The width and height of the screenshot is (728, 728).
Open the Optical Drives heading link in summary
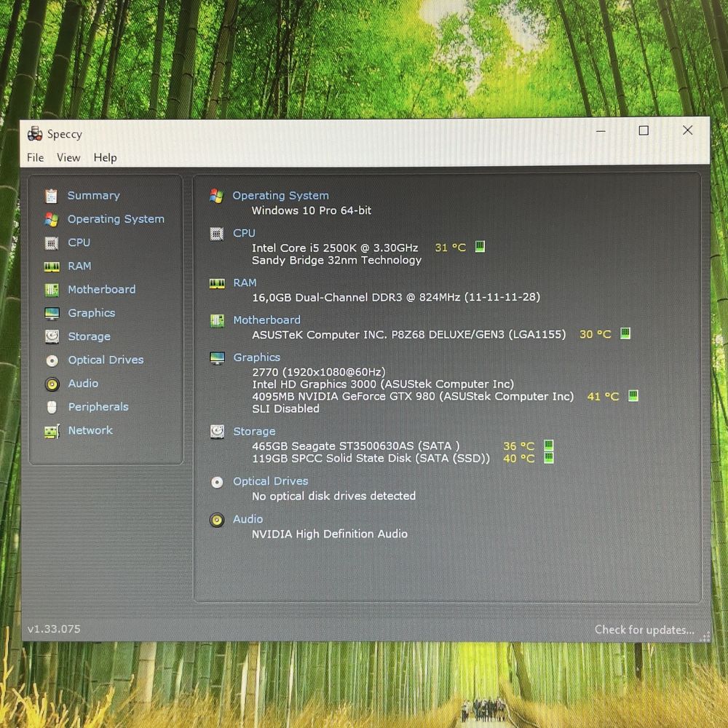[x=271, y=481]
